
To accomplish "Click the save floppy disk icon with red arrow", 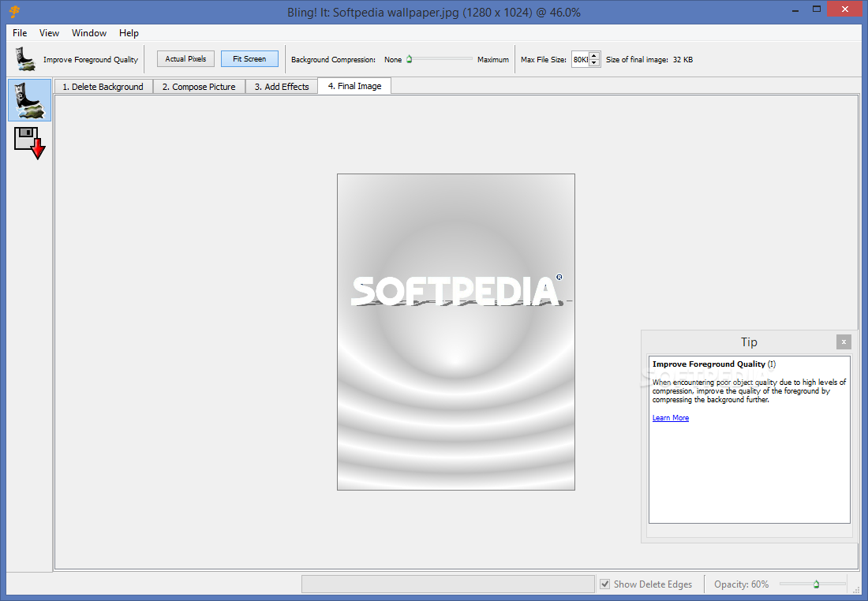I will pyautogui.click(x=29, y=143).
